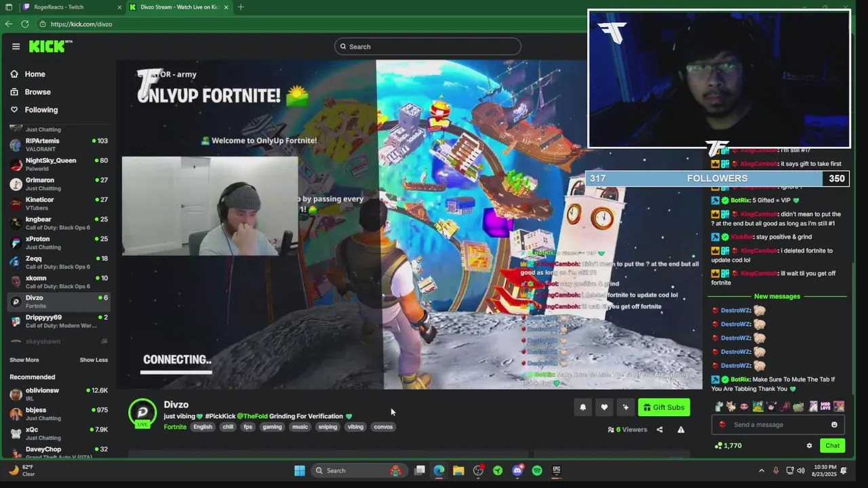Click the green Chat send button

click(832, 446)
